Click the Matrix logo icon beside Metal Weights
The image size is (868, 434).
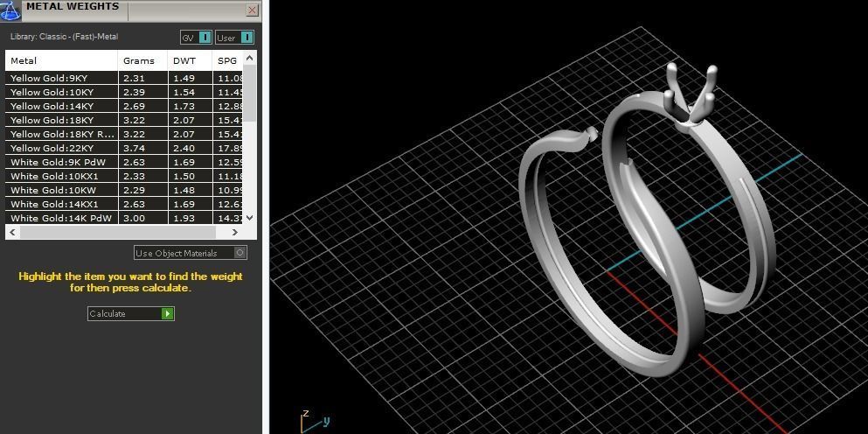pyautogui.click(x=10, y=10)
